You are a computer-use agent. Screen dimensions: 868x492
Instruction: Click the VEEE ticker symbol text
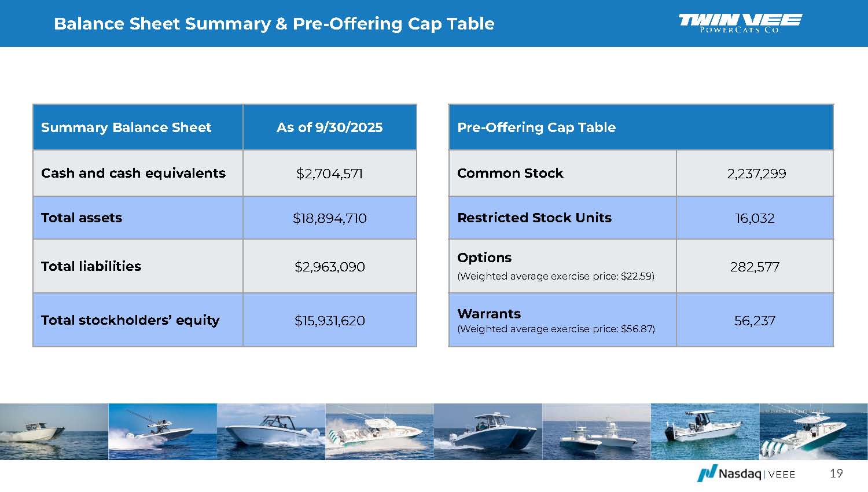782,475
